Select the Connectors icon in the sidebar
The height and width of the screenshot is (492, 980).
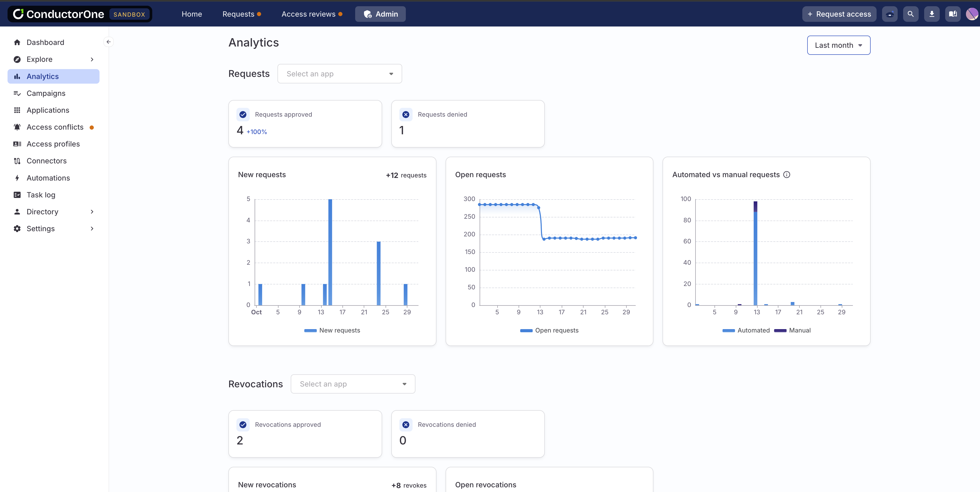pos(17,161)
